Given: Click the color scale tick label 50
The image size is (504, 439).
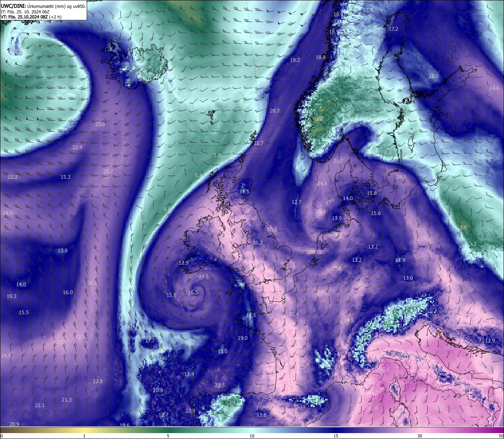Looking at the screenshot, I should click(x=501, y=436).
